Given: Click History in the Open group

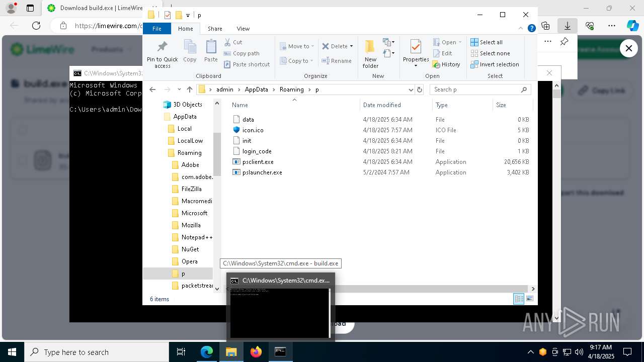Looking at the screenshot, I should [446, 64].
